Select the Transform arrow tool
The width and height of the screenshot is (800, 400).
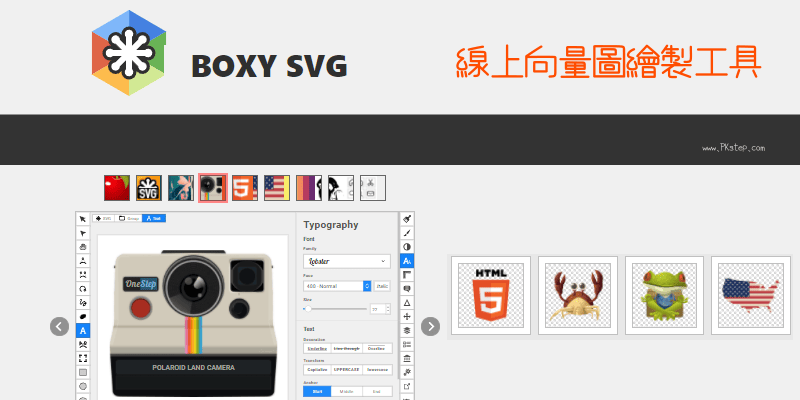(83, 219)
